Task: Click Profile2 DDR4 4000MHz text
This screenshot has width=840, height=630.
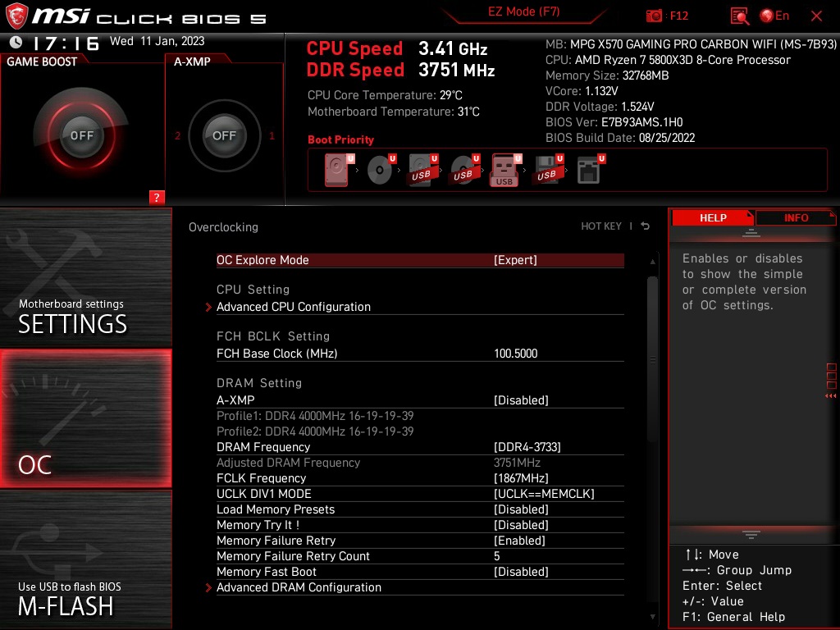Action: pos(315,431)
